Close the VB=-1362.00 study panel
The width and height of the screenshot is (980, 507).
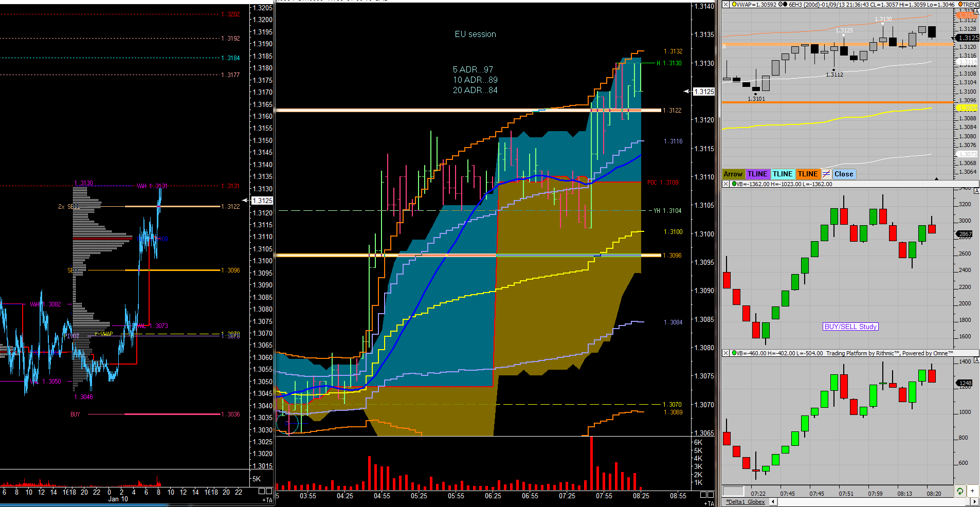725,184
